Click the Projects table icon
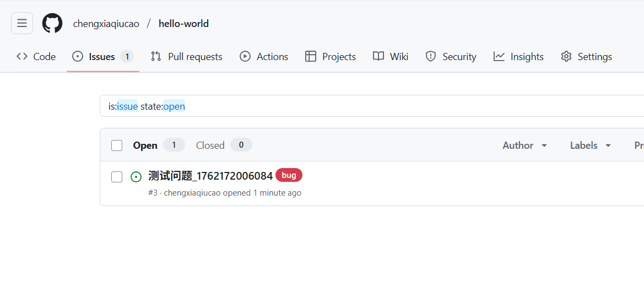The image size is (644, 286). 311,56
